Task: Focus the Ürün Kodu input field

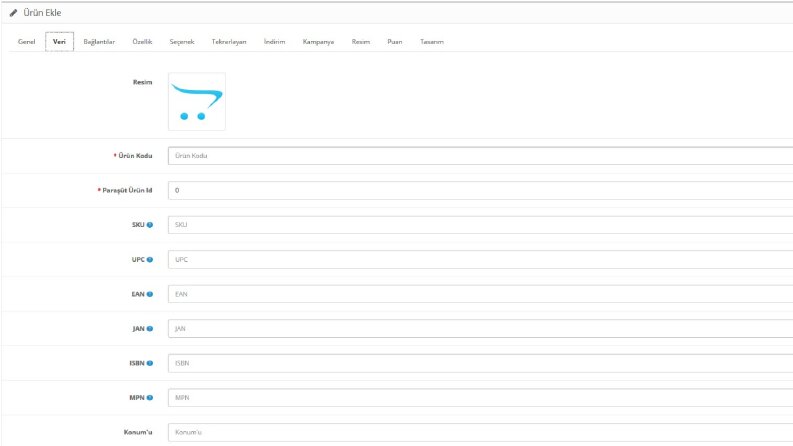Action: click(480, 156)
